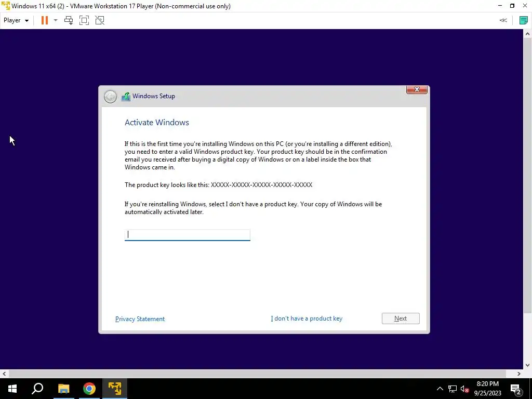532x399 pixels.
Task: Click vertical scrollbar down arrow
Action: 527,365
